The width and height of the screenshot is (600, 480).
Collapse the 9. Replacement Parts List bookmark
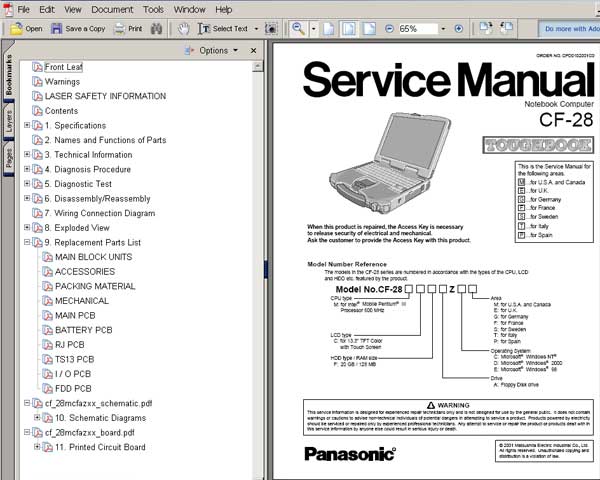pos(27,242)
